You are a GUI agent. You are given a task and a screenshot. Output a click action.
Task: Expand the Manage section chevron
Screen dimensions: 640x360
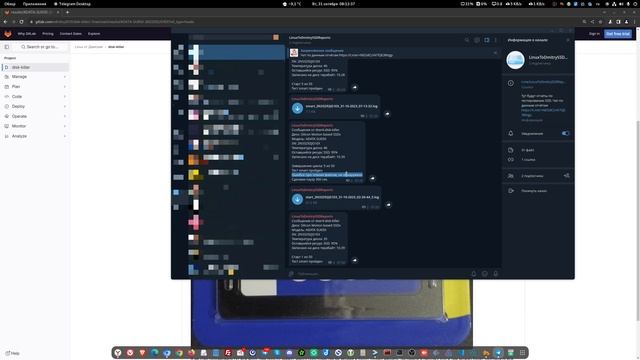pyautogui.click(x=64, y=77)
